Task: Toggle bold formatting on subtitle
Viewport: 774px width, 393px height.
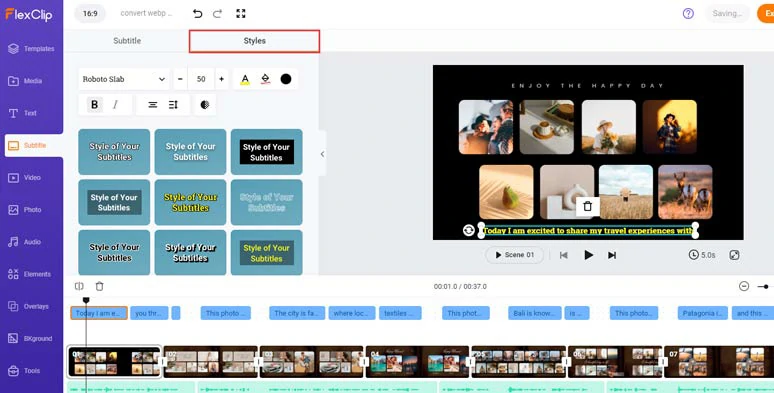Action: [x=94, y=105]
